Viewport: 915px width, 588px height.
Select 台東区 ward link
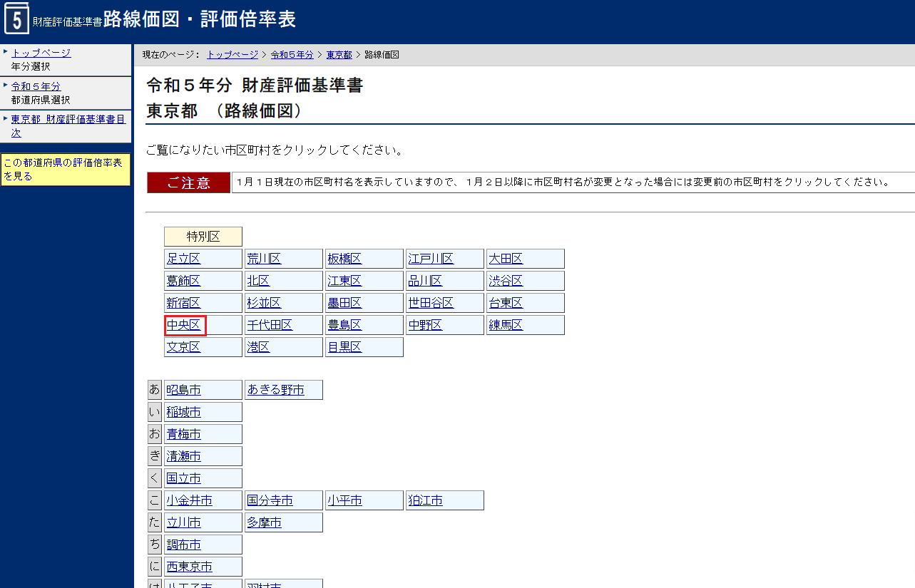point(506,303)
